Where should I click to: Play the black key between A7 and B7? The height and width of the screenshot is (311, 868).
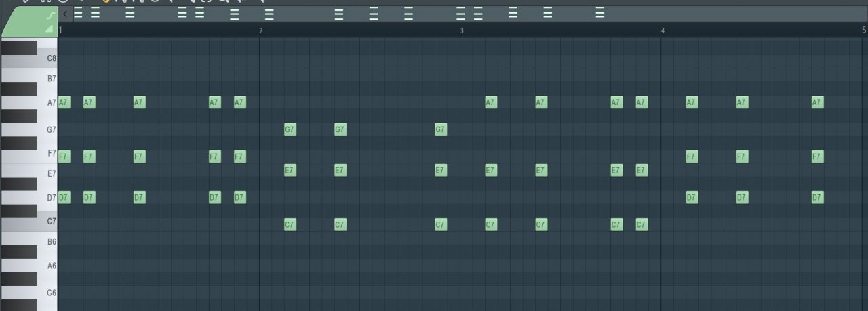point(19,89)
